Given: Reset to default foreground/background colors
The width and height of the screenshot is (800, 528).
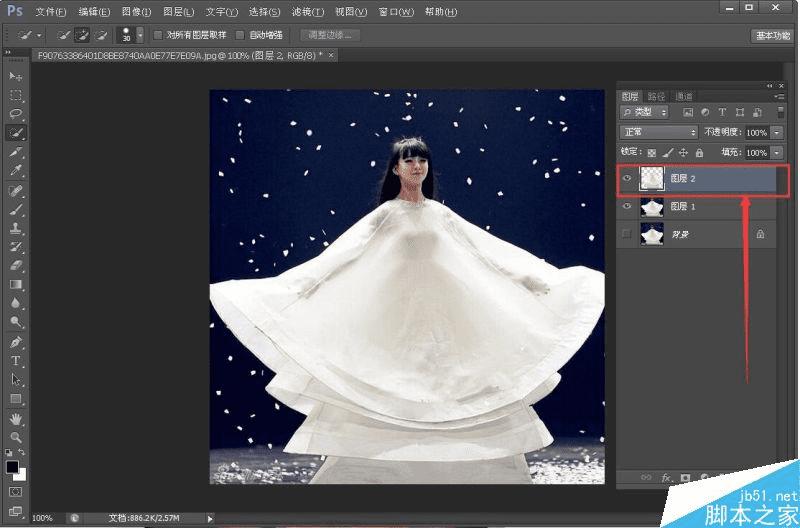Looking at the screenshot, I should pyautogui.click(x=9, y=452).
